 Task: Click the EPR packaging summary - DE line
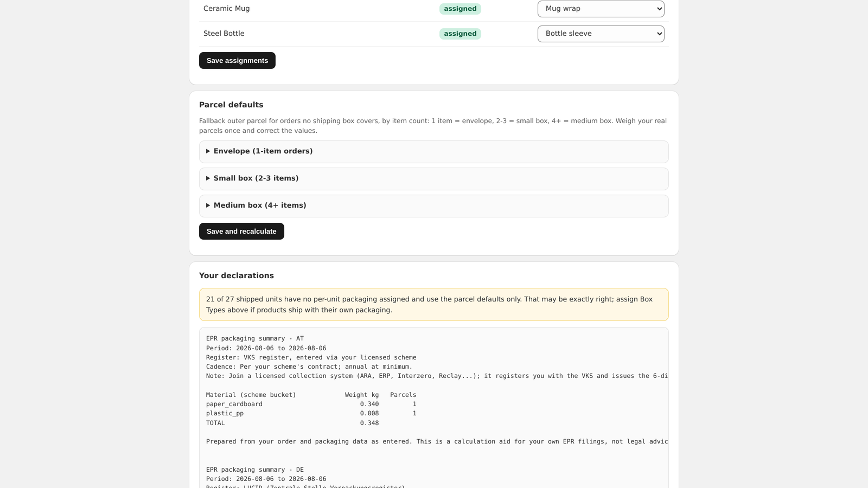click(255, 470)
